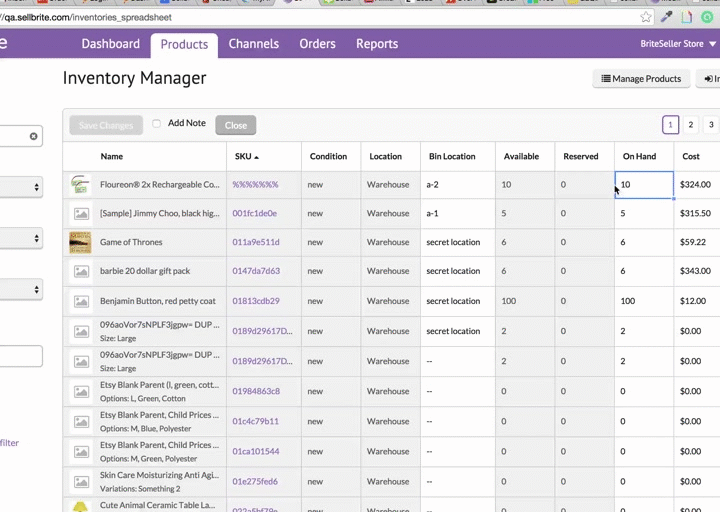Open the Game of Thrones product thumbnail
Viewport: 720px width, 512px height.
80,242
